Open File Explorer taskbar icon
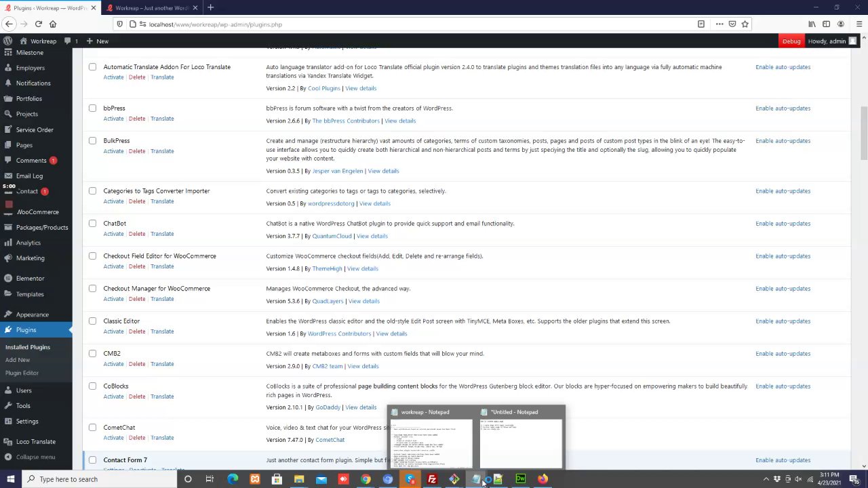Image resolution: width=868 pixels, height=488 pixels. point(299,479)
